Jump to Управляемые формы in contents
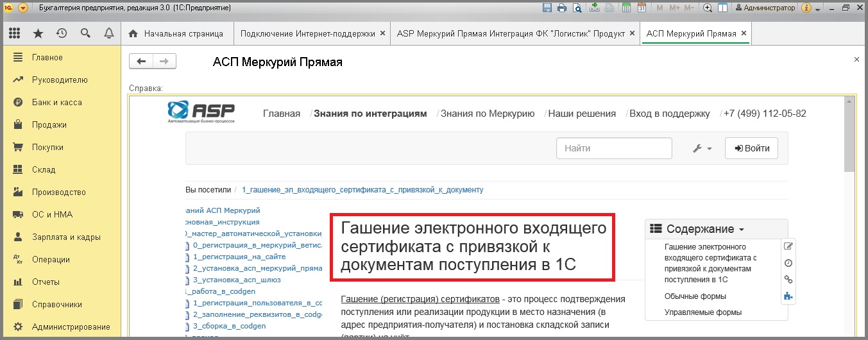The width and height of the screenshot is (868, 340). tap(703, 312)
